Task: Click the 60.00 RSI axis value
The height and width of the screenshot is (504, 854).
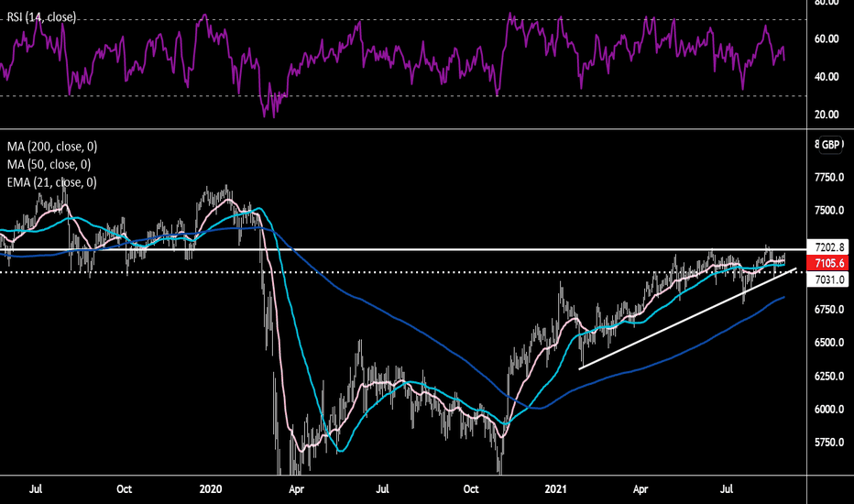Action: [x=827, y=39]
